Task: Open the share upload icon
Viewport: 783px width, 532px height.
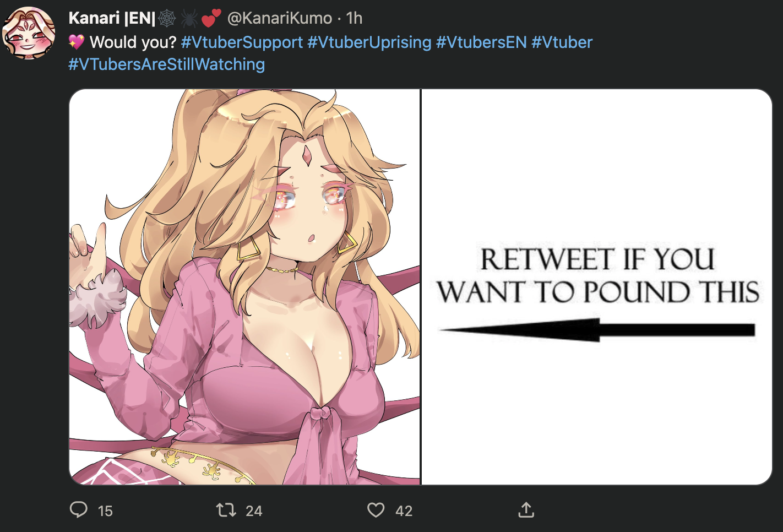Action: pos(526,510)
